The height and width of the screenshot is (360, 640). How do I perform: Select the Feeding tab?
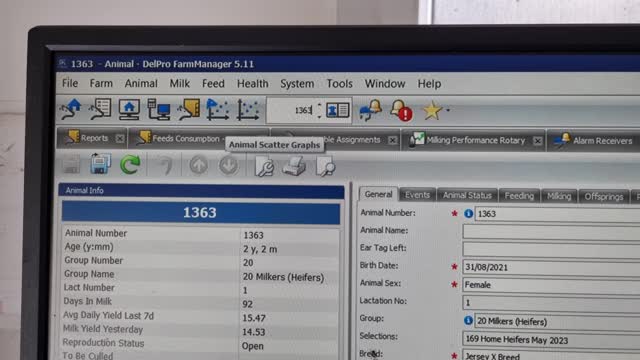click(x=519, y=196)
